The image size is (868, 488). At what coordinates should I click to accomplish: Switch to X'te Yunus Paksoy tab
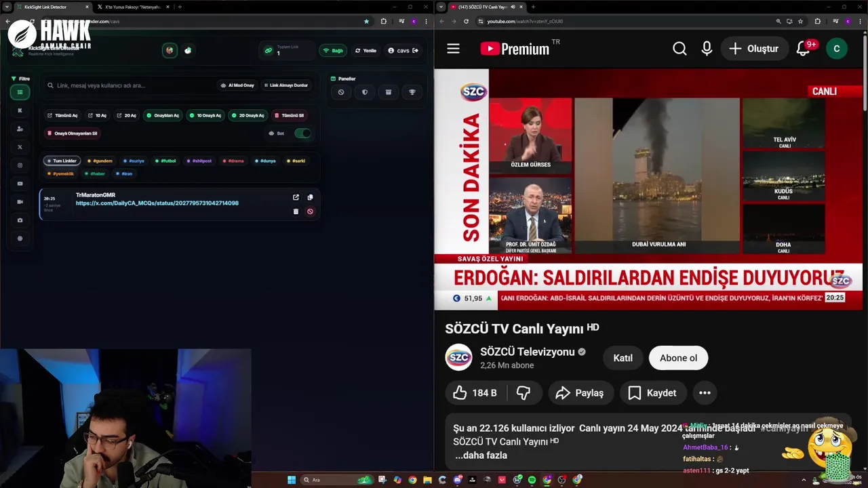[132, 7]
